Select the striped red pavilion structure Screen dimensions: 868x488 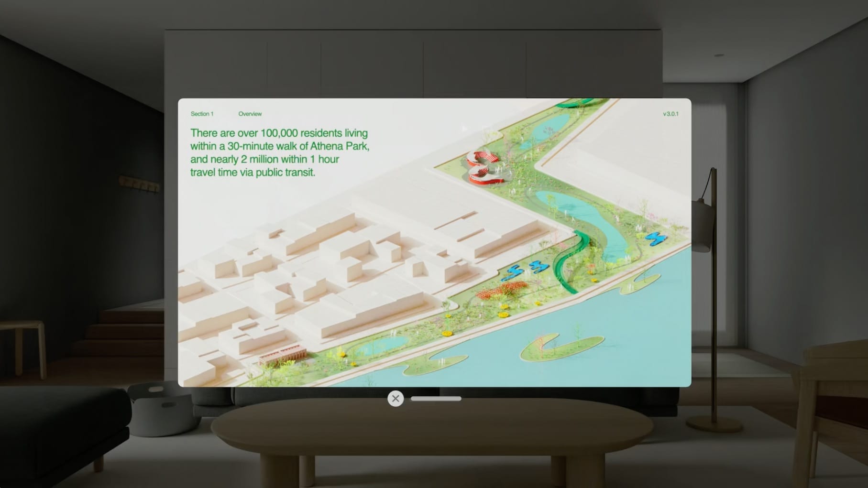(x=484, y=155)
